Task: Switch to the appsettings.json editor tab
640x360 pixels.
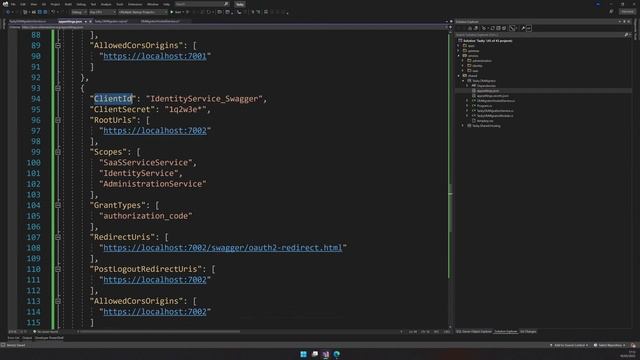Action: click(x=70, y=21)
